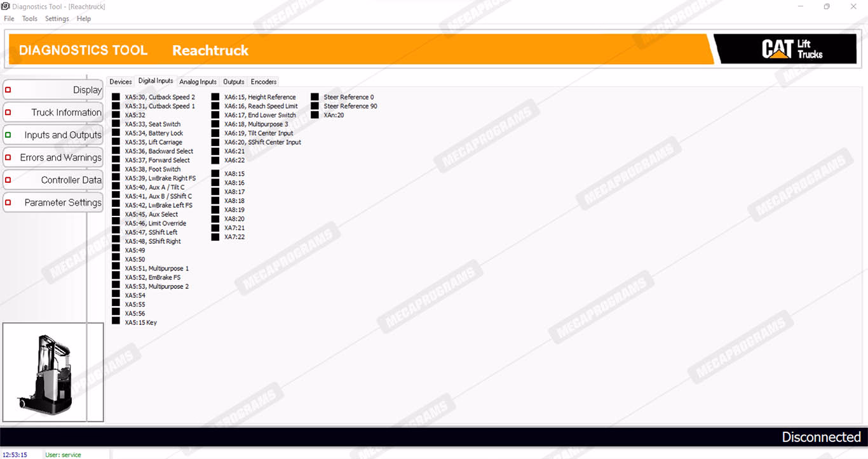868x459 pixels.
Task: Click the red indicator on Controller Data
Action: coord(8,180)
